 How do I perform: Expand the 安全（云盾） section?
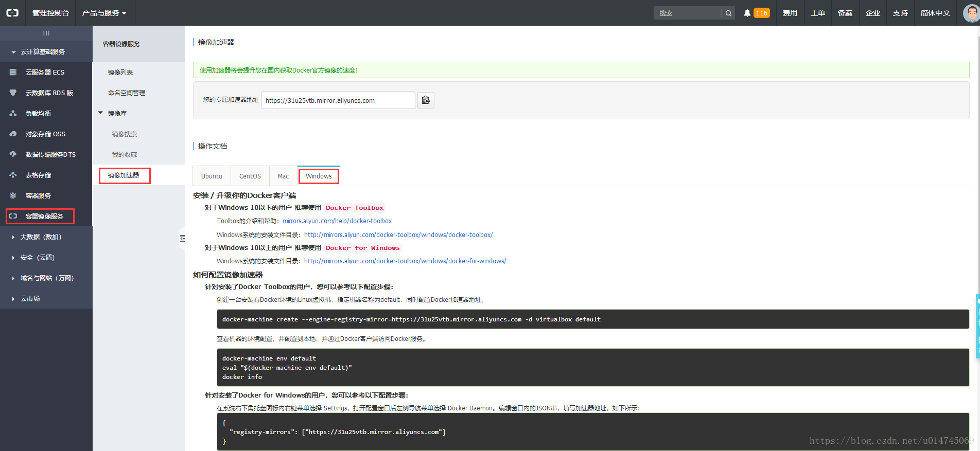coord(46,257)
